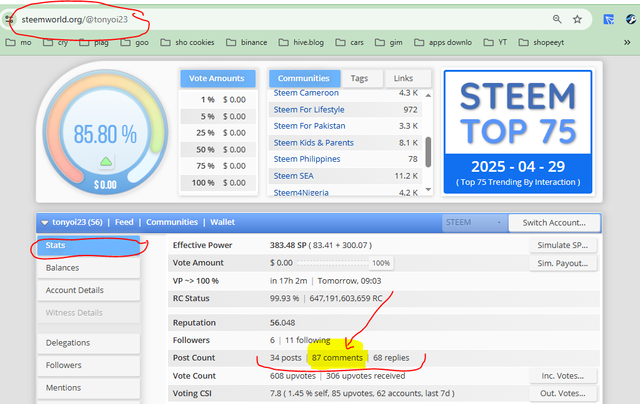
Task: Show more bookmarks via double chevron
Action: tap(627, 42)
